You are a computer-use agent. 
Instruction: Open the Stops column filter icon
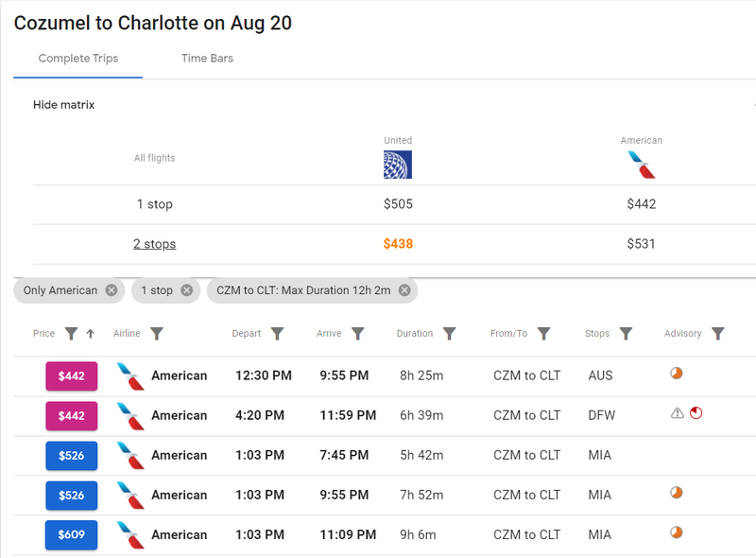tap(626, 334)
